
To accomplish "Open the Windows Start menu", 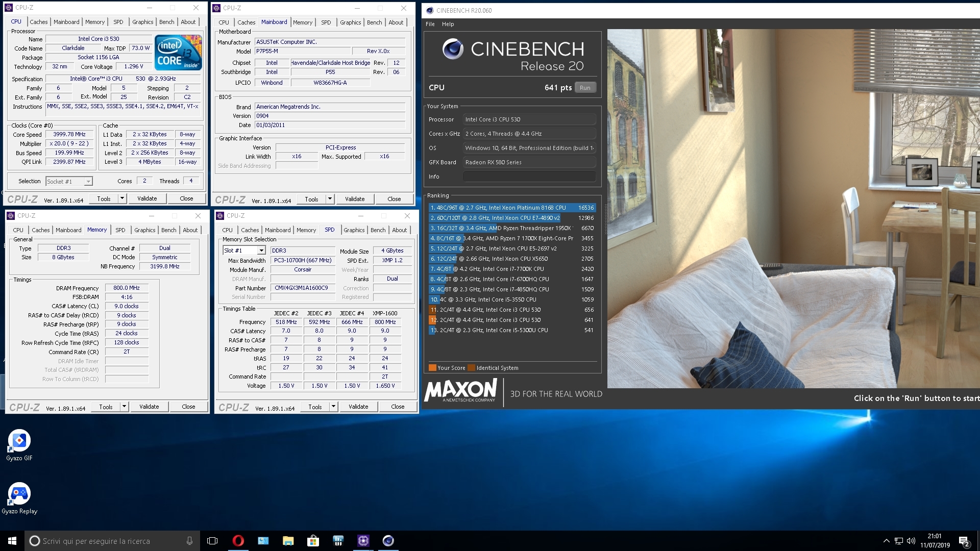I will click(12, 541).
